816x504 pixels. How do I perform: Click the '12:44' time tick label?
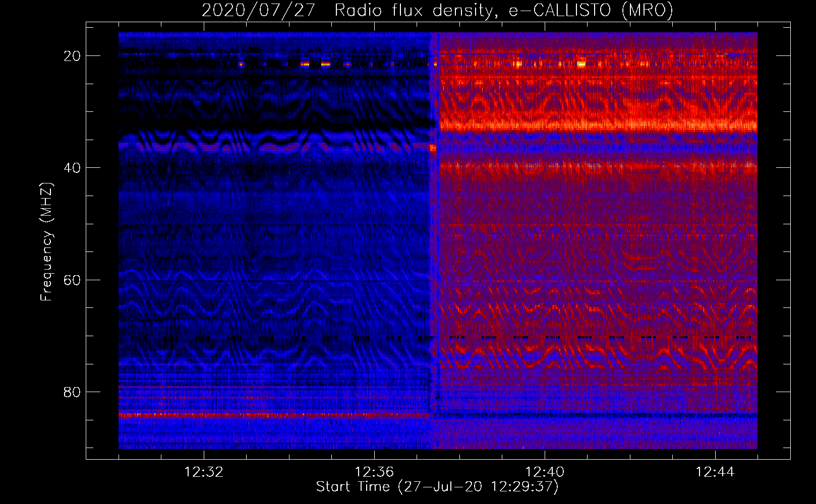tap(715, 472)
